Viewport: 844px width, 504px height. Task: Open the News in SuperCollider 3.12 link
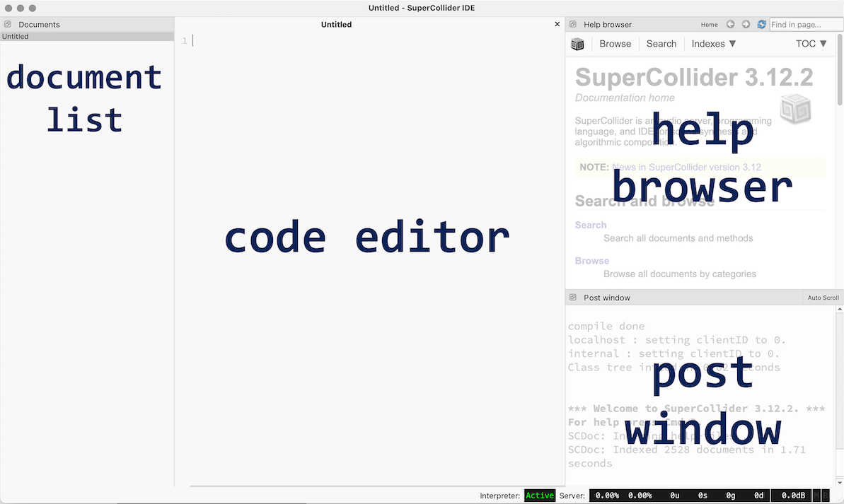click(x=686, y=168)
